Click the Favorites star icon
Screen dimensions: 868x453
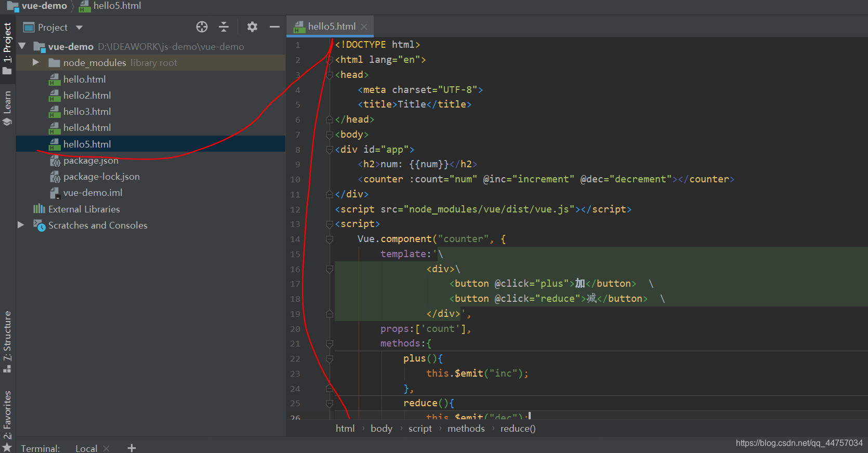(x=7, y=447)
